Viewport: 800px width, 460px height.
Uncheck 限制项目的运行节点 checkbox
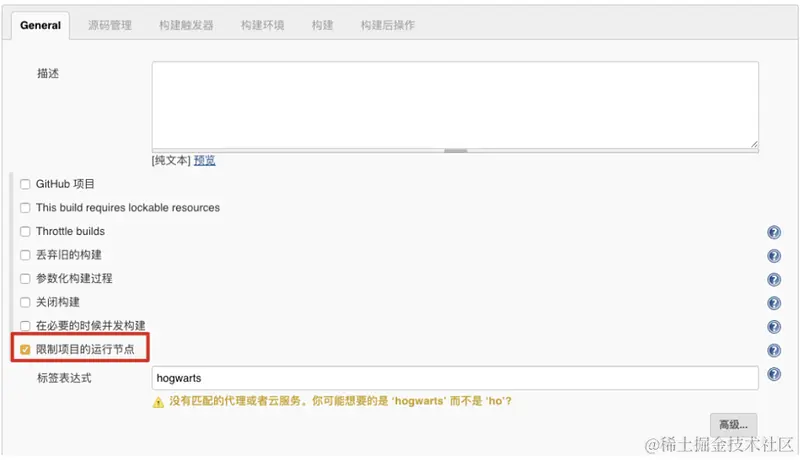tap(25, 349)
